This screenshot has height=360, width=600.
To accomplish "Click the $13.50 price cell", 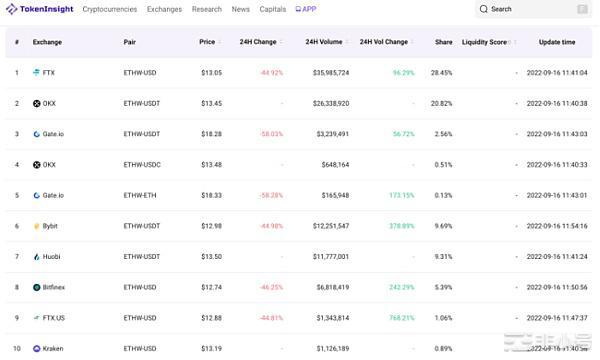I will pos(212,257).
